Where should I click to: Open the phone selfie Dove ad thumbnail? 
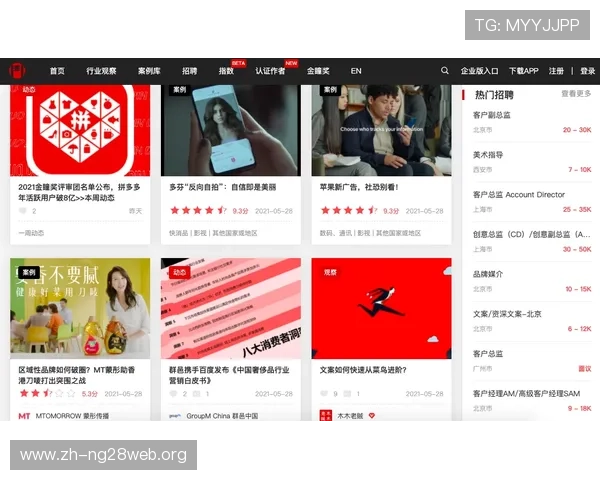click(231, 130)
